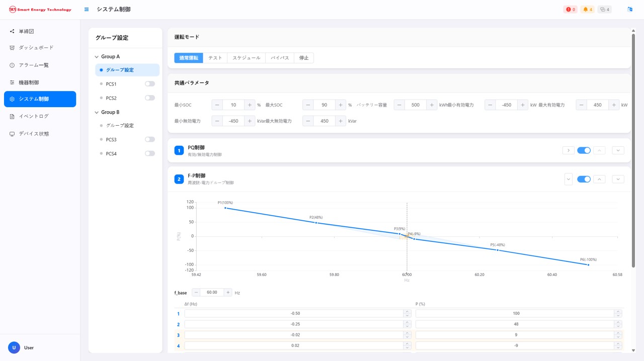Select the 停止 mode button

[x=304, y=58]
